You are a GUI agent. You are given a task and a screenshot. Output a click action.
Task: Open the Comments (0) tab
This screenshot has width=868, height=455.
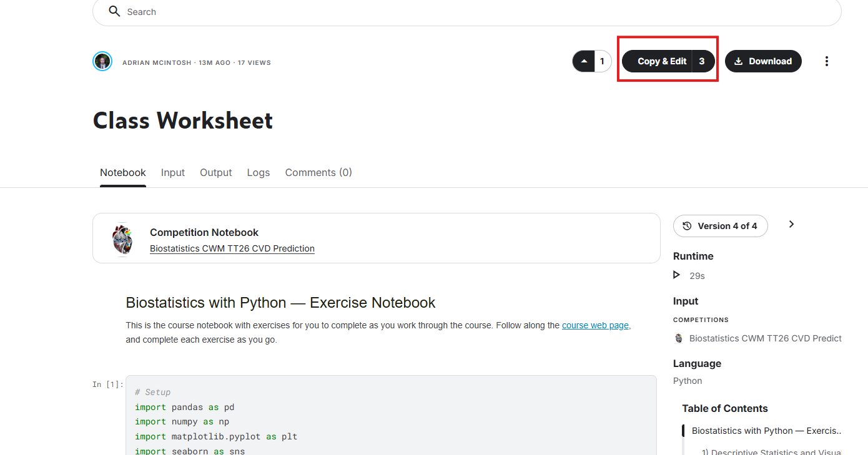tap(318, 172)
